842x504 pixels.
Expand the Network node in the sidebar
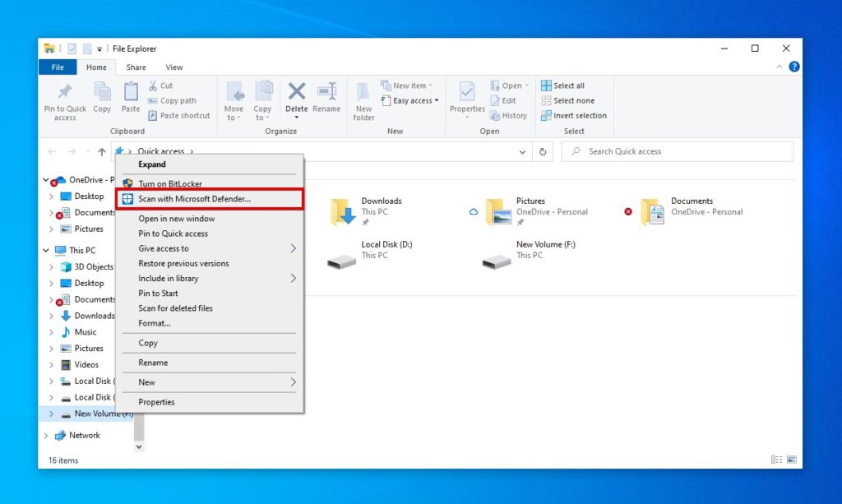point(47,435)
